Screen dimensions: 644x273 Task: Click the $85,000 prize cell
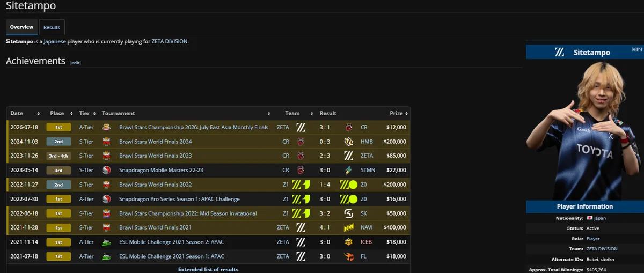[397, 156]
